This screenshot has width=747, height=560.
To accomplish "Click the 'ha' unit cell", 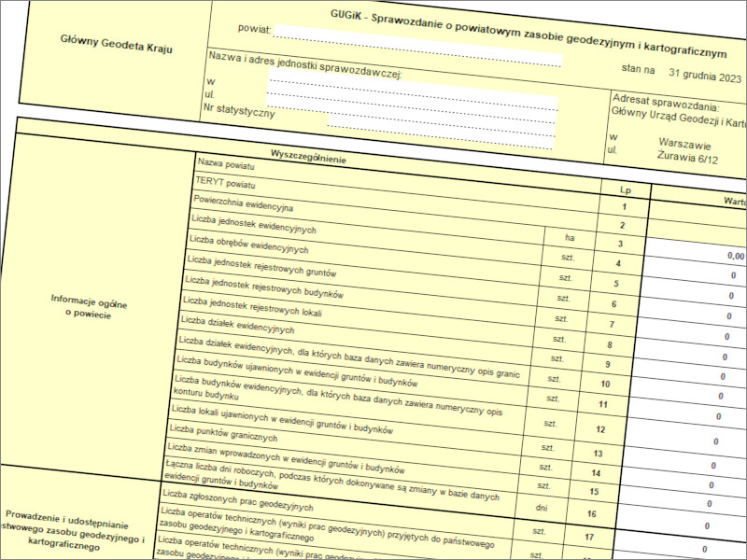I will [570, 237].
